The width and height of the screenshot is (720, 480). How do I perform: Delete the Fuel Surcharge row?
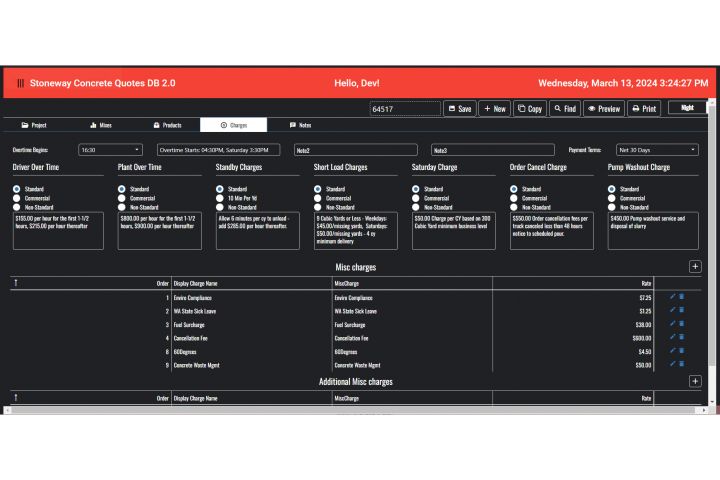pyautogui.click(x=681, y=324)
